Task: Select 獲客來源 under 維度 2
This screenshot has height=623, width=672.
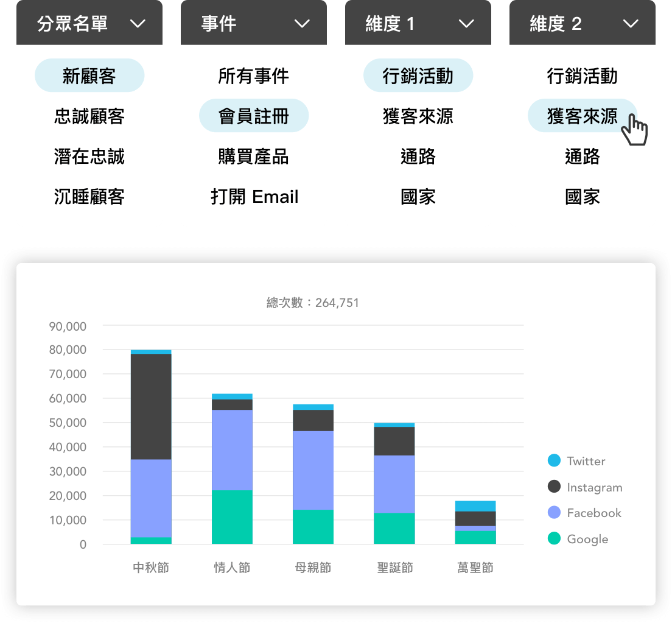Action: coord(582,116)
